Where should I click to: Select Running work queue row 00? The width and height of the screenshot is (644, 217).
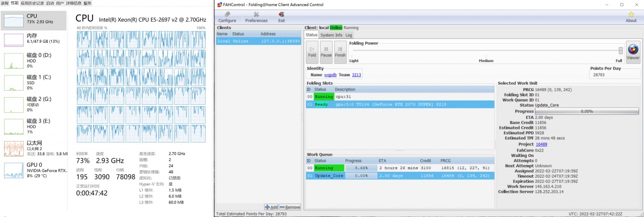pos(400,168)
